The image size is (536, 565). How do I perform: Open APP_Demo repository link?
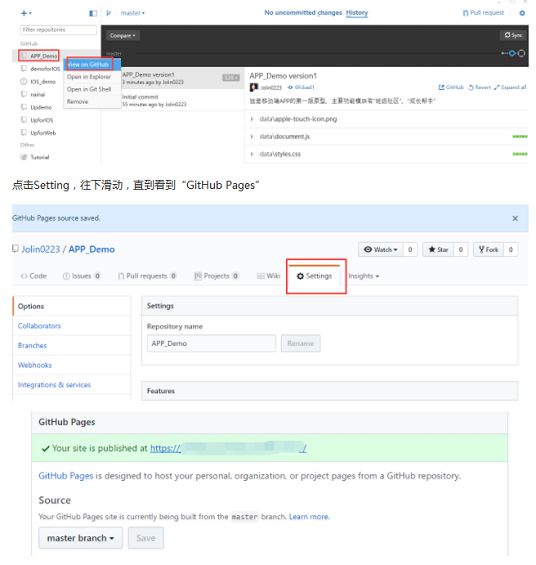91,249
